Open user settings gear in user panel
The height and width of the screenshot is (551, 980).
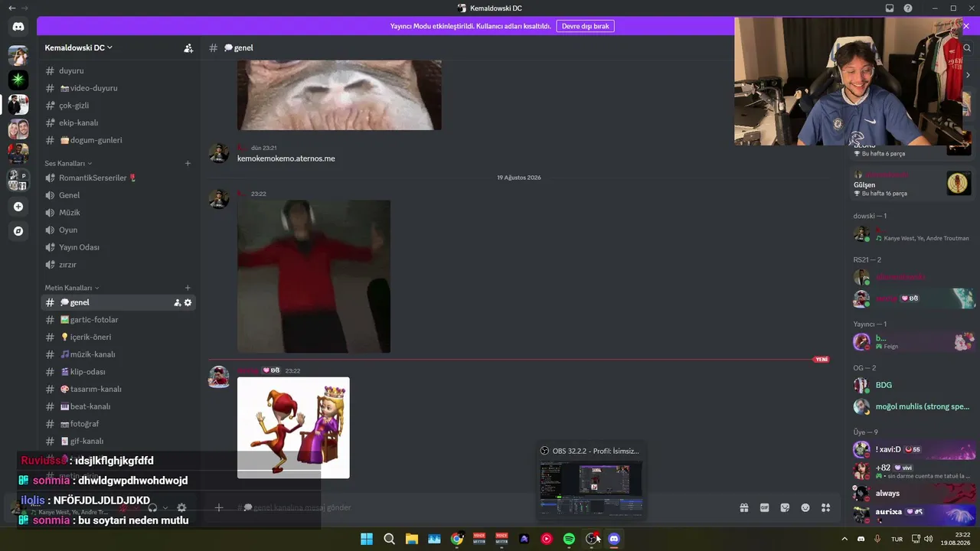pyautogui.click(x=181, y=507)
